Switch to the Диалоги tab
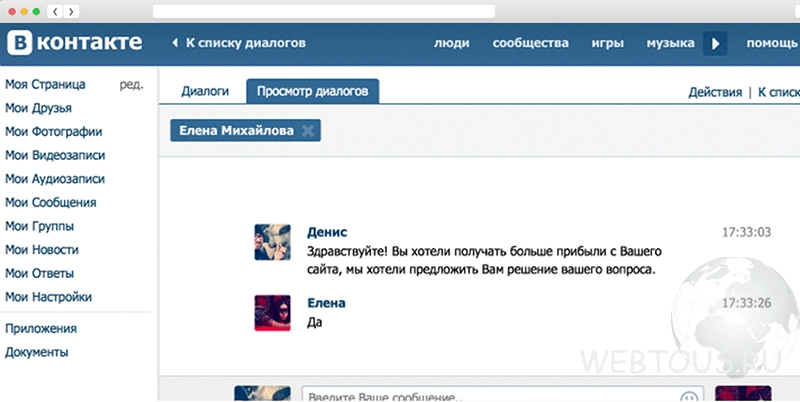This screenshot has width=800, height=402. (205, 92)
